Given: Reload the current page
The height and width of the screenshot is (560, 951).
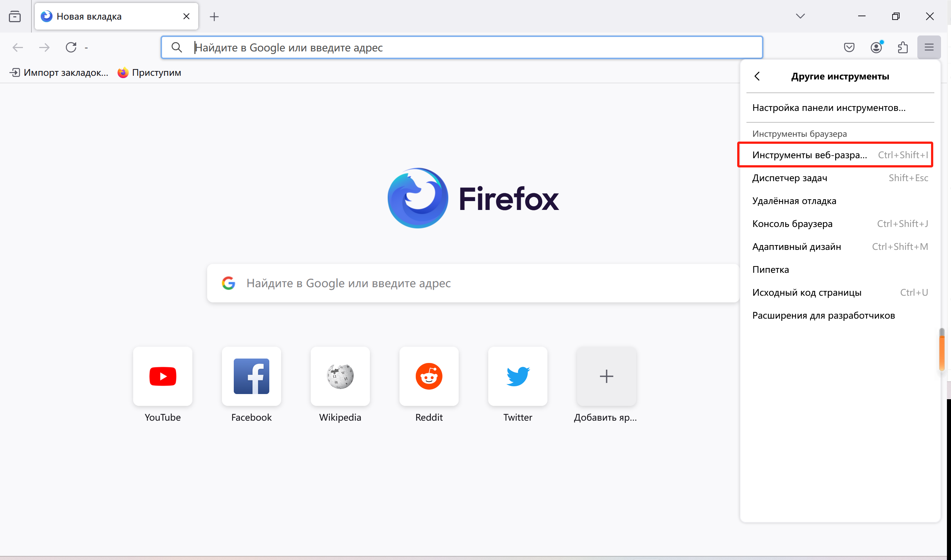Looking at the screenshot, I should 71,48.
